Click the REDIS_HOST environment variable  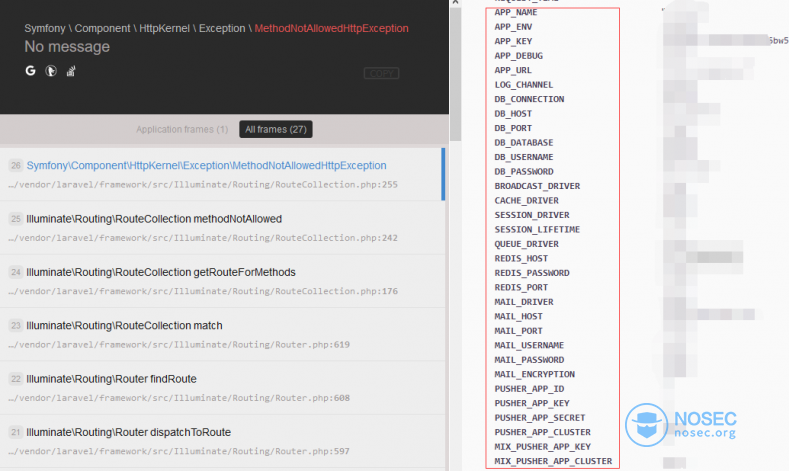point(521,259)
